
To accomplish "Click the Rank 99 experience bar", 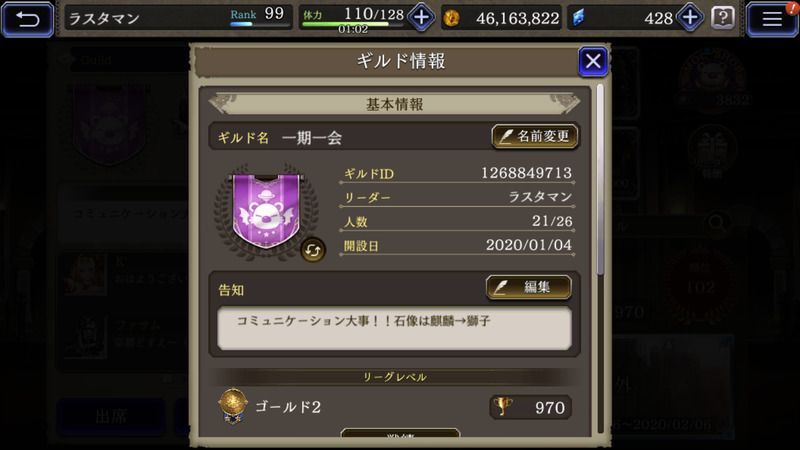I will 259,23.
